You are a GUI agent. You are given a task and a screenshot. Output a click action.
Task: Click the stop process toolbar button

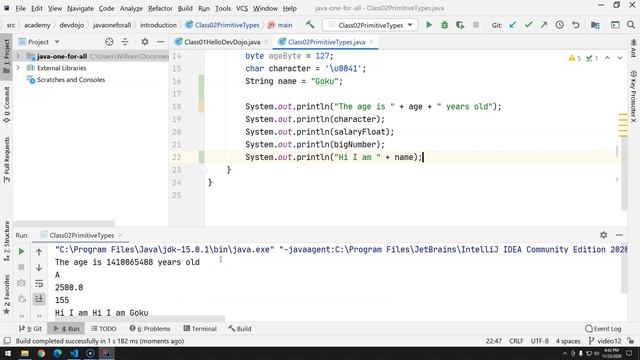tap(476, 25)
